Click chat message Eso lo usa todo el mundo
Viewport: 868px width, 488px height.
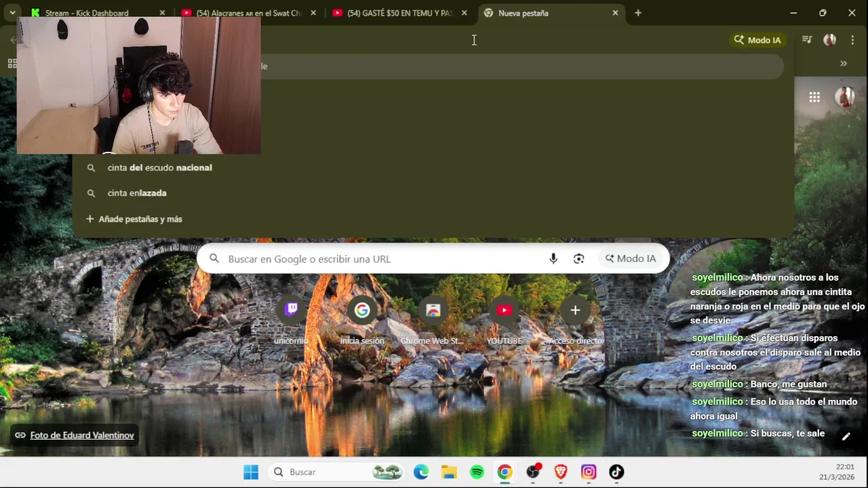coord(774,409)
